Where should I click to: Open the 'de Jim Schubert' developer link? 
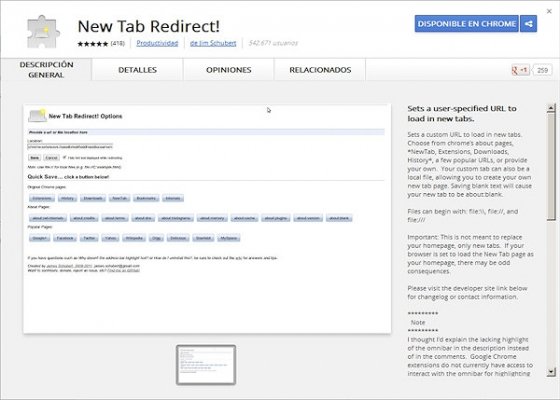[x=213, y=43]
